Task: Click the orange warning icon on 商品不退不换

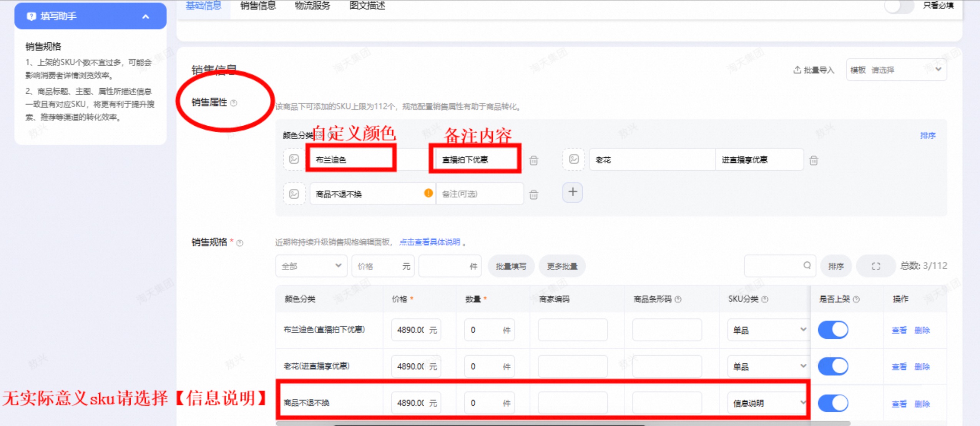Action: [x=428, y=193]
